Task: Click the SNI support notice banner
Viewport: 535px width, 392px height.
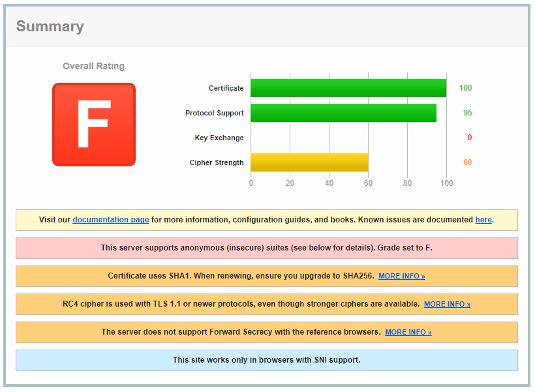Action: point(266,360)
